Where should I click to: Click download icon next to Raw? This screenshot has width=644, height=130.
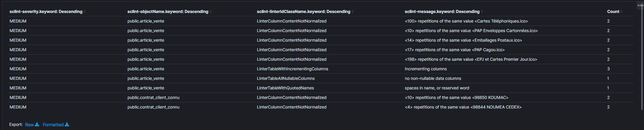click(37, 125)
